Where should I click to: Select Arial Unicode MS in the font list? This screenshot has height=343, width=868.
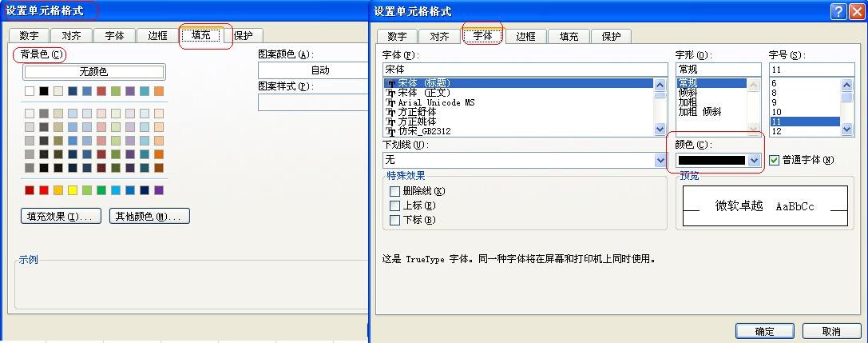(x=519, y=102)
